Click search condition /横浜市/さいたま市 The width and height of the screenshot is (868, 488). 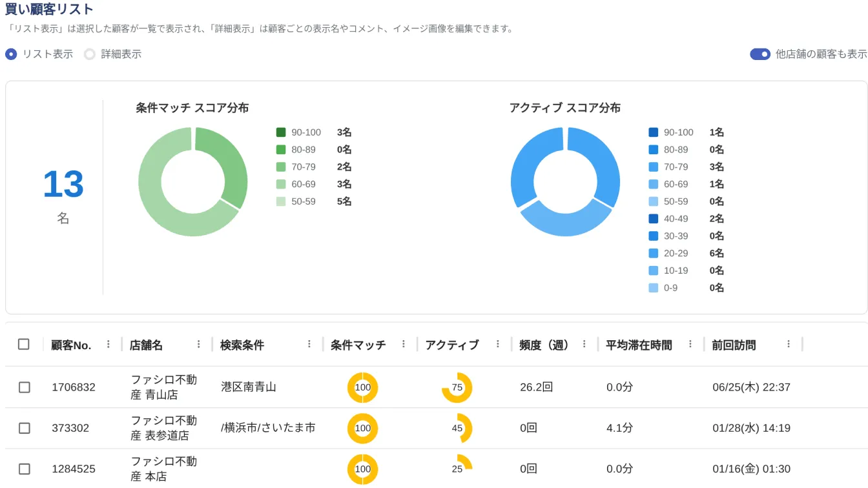(x=268, y=428)
